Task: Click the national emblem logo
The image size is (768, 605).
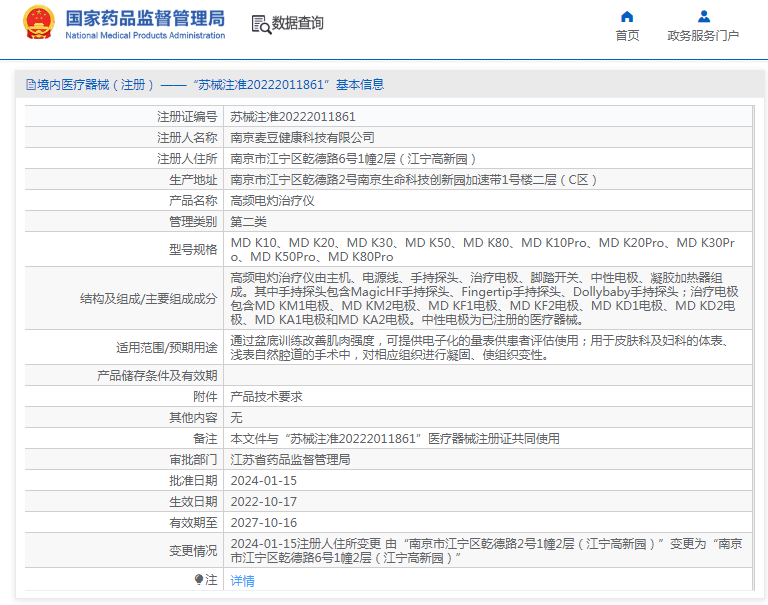Action: [x=39, y=23]
